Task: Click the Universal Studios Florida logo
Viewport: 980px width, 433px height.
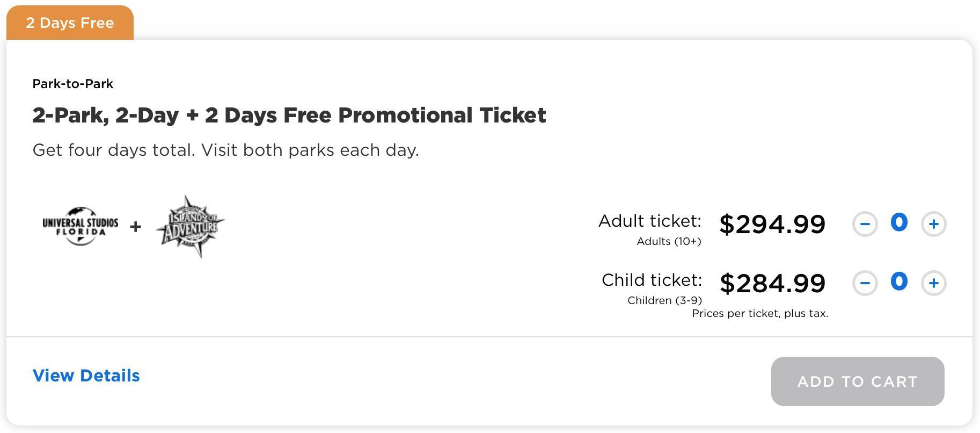Action: click(x=81, y=226)
